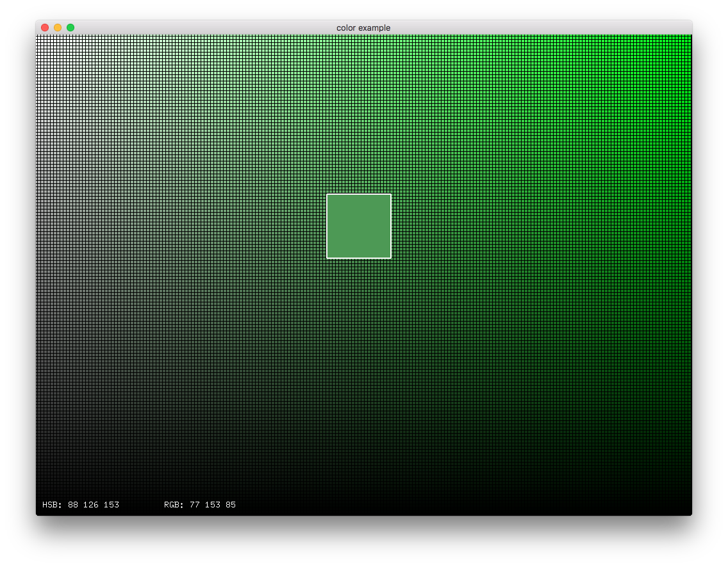Click the HSB value readout text
Image resolution: width=728 pixels, height=567 pixels.
click(x=81, y=504)
